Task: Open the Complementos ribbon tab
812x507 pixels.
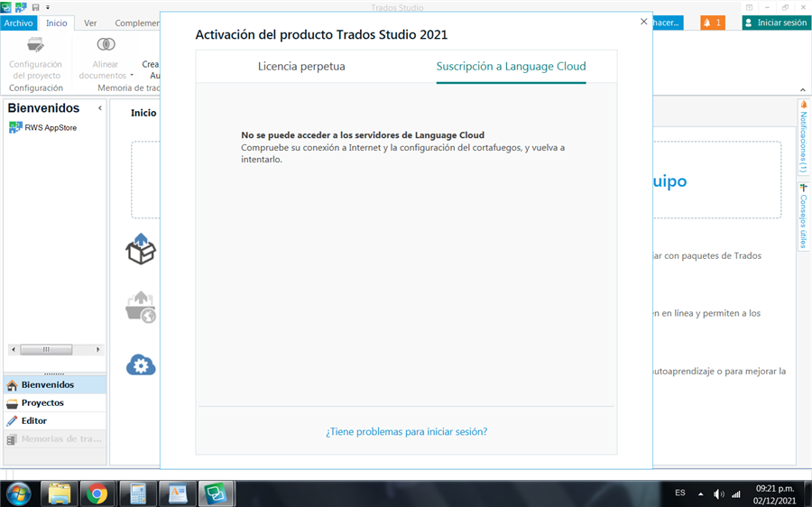Action: (137, 23)
